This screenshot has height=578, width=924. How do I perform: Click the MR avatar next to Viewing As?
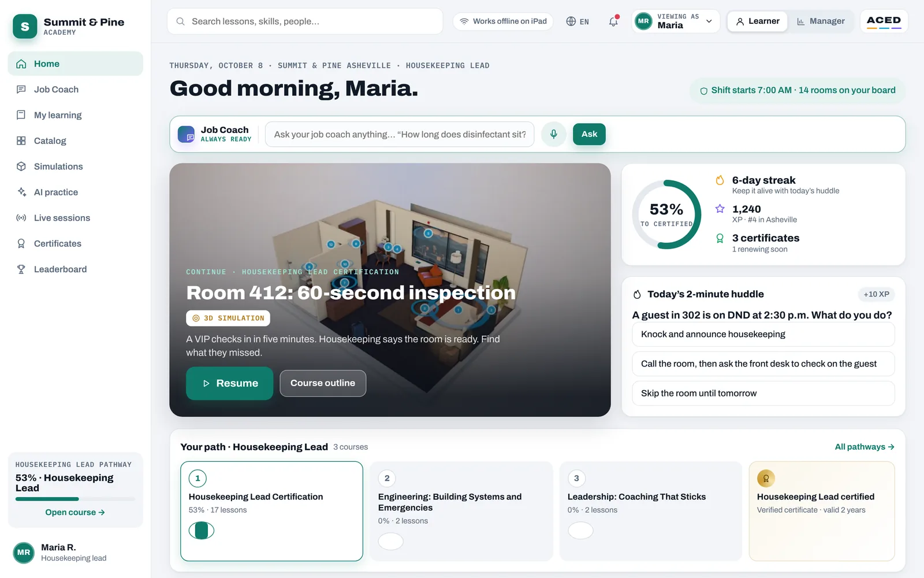coord(643,21)
